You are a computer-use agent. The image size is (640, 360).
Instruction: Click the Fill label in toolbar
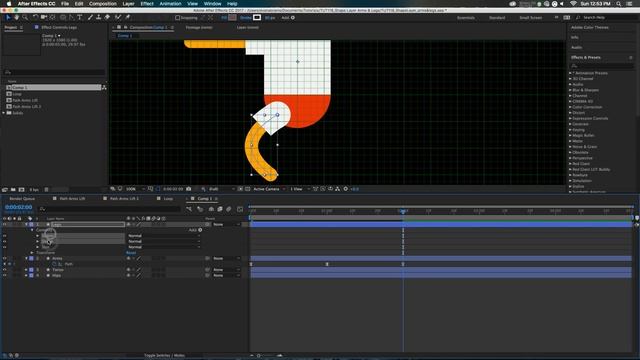(x=224, y=18)
